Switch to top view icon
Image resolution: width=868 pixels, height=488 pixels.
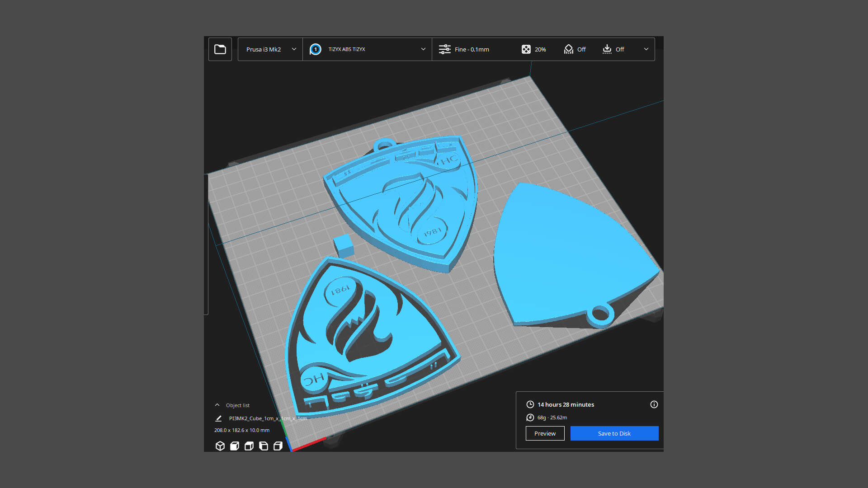(x=249, y=446)
